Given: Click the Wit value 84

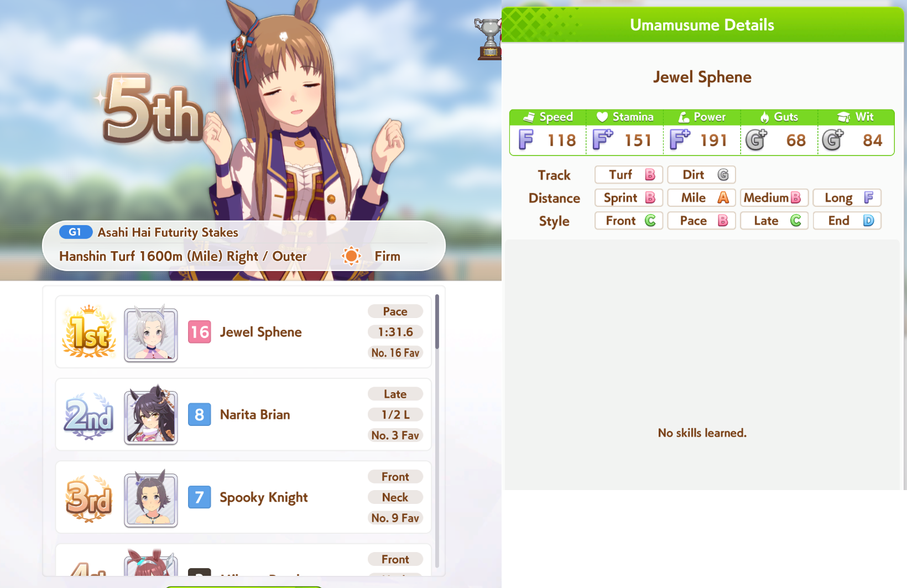Looking at the screenshot, I should pyautogui.click(x=872, y=141).
